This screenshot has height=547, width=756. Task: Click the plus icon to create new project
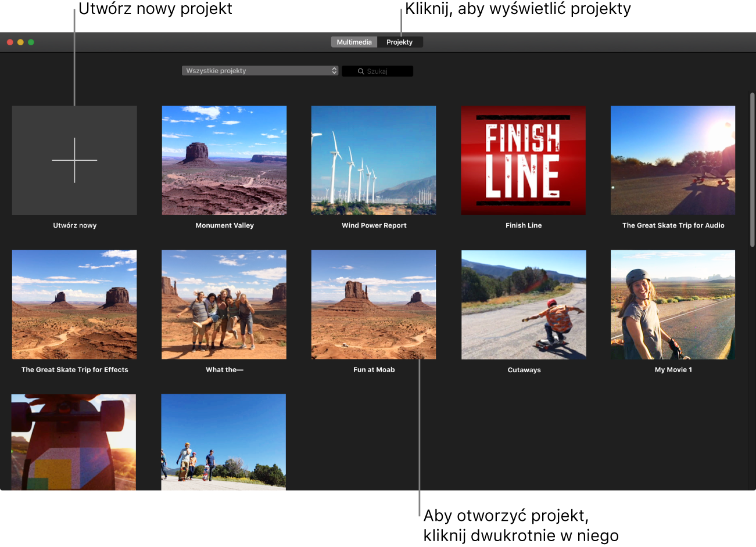[x=74, y=160]
